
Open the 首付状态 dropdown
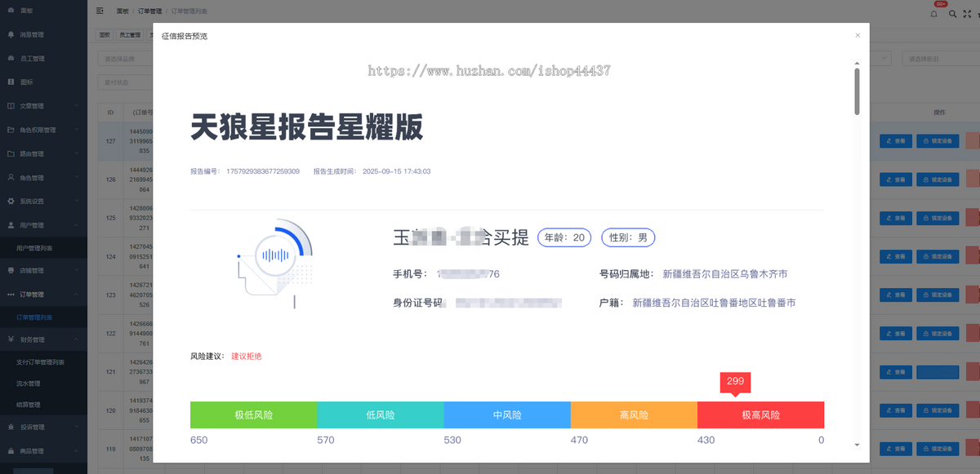point(124,82)
